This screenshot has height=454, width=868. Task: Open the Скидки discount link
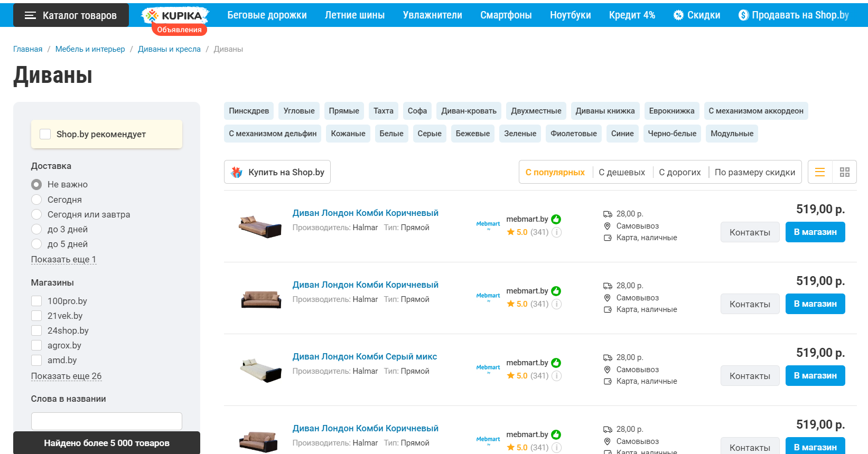click(697, 15)
